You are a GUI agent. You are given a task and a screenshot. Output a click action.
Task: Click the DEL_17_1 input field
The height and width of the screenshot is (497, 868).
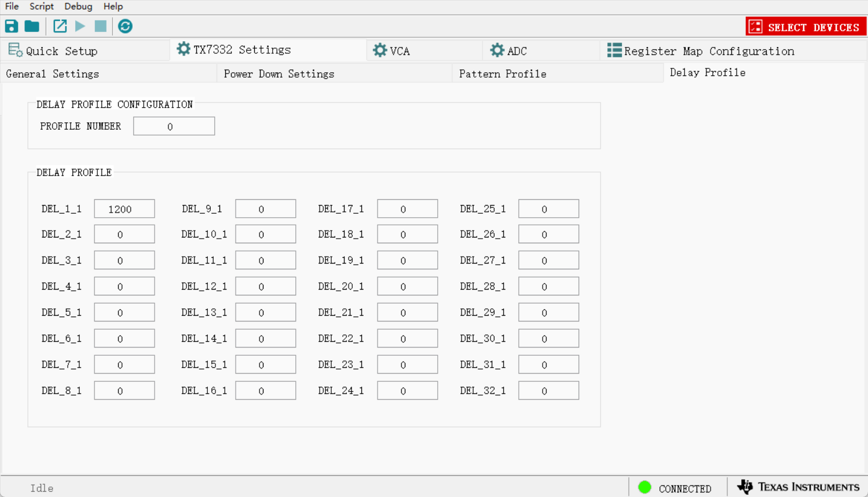(408, 209)
